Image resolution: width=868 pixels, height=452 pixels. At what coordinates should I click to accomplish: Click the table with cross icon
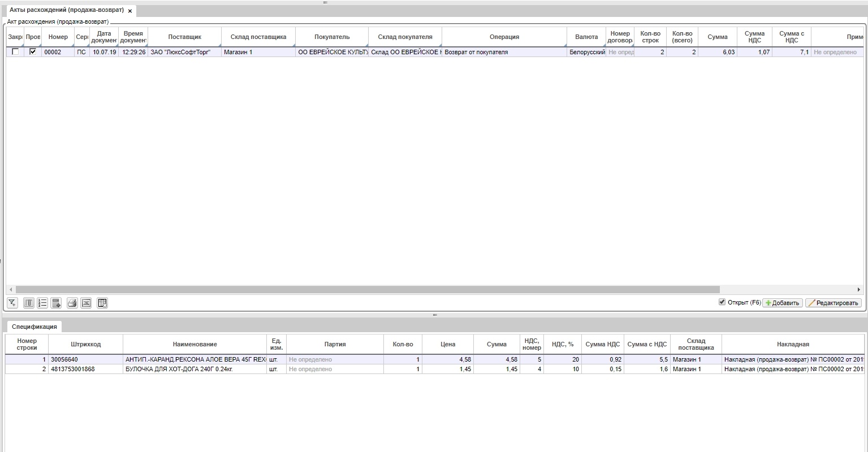click(102, 303)
